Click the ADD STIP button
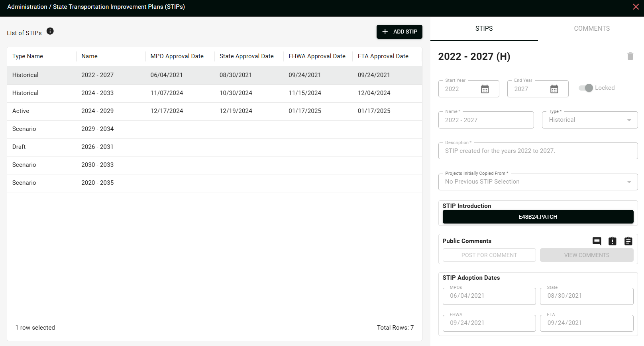The height and width of the screenshot is (346, 644). [399, 32]
